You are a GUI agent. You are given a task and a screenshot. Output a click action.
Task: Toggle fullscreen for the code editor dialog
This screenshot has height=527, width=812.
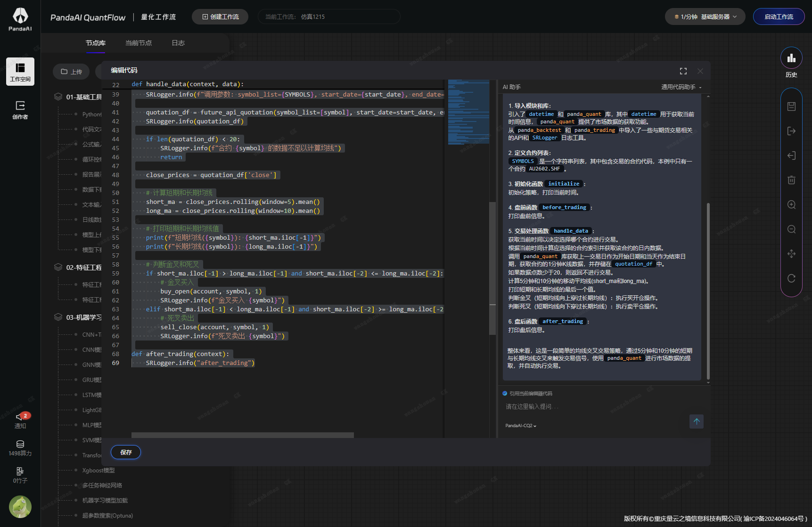point(683,71)
